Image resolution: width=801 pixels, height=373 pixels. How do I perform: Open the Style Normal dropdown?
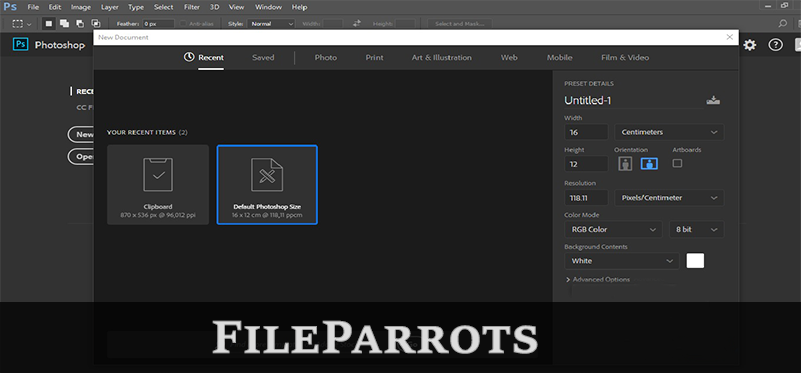coord(271,24)
